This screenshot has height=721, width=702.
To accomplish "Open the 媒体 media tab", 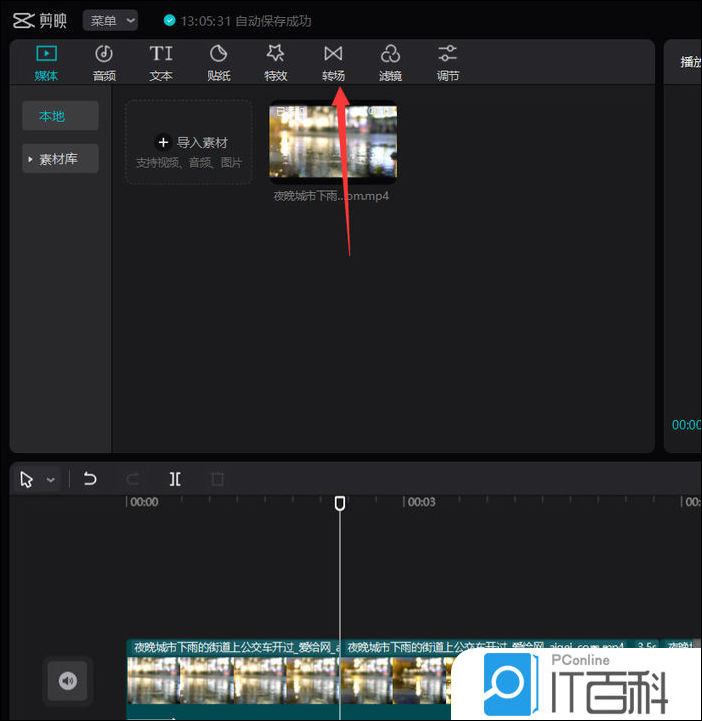I will coord(46,63).
